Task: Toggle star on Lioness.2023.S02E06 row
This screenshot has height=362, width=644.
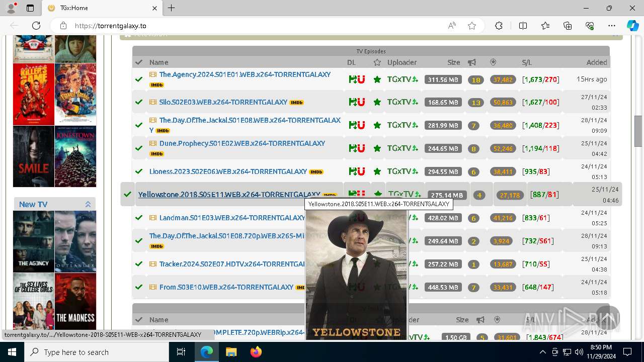Action: tap(377, 171)
